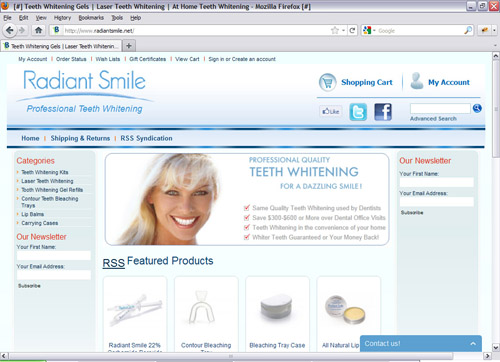This screenshot has width=500, height=362.
Task: Click the left sidebar Your Email Address field
Action: click(54, 275)
